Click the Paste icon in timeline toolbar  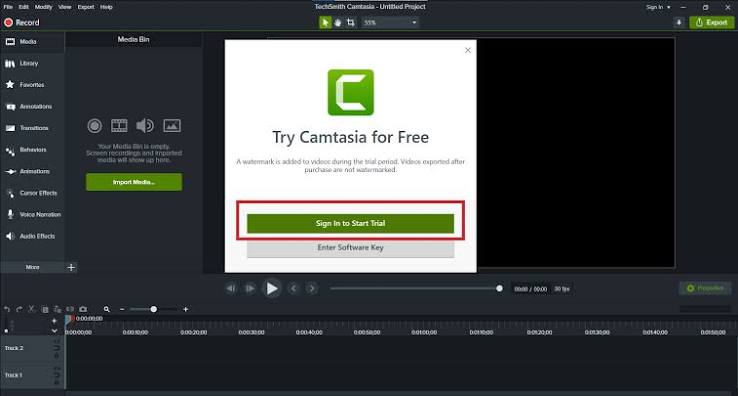pyautogui.click(x=57, y=310)
